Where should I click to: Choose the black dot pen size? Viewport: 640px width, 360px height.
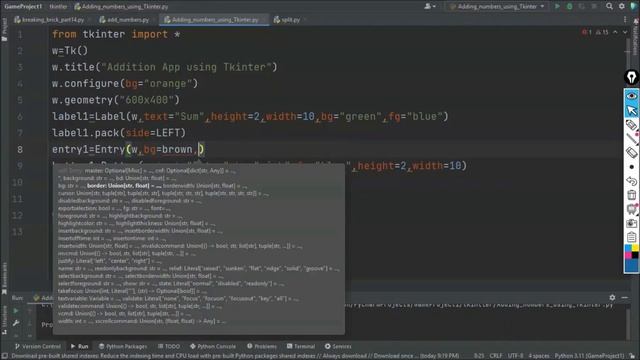[x=631, y=167]
